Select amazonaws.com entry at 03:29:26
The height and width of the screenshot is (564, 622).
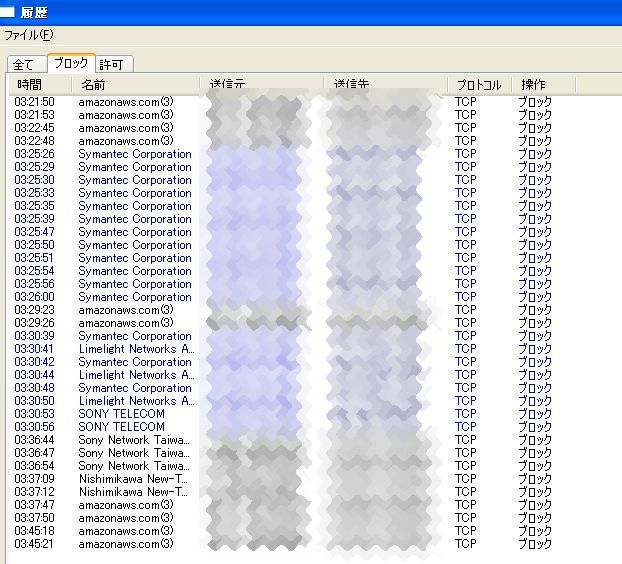tap(283, 323)
